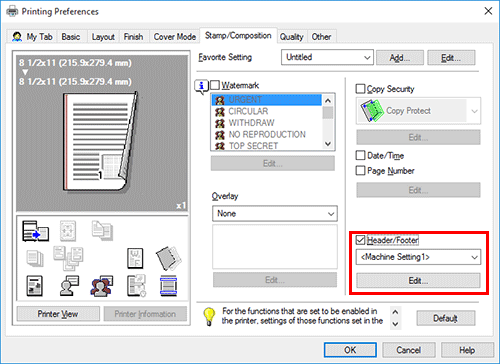Tick the Page Number checkbox

point(360,171)
